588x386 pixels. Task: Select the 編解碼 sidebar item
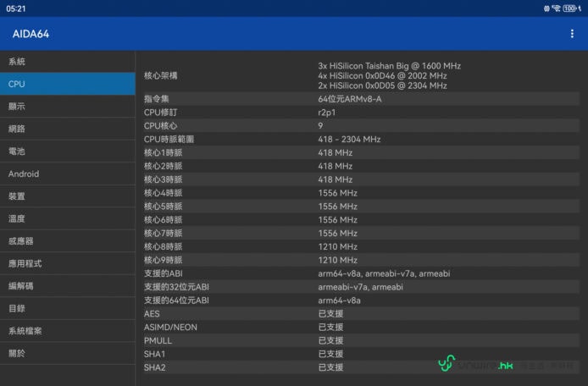68,286
